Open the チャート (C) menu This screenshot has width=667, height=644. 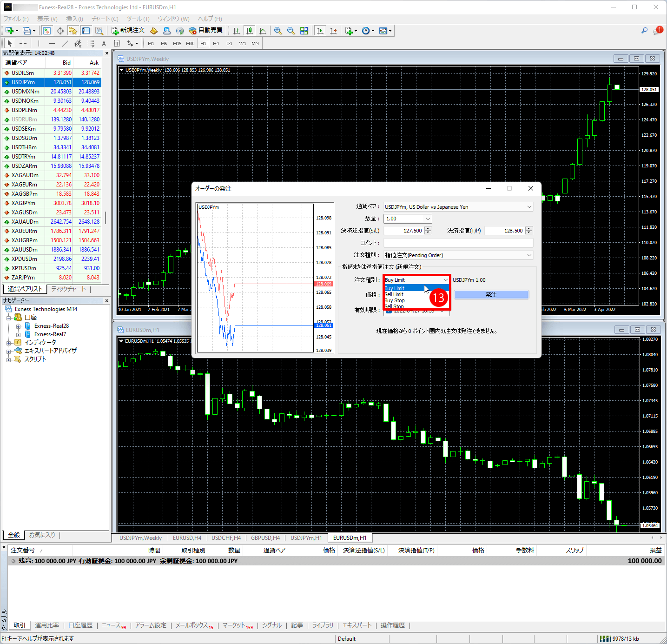[105, 19]
